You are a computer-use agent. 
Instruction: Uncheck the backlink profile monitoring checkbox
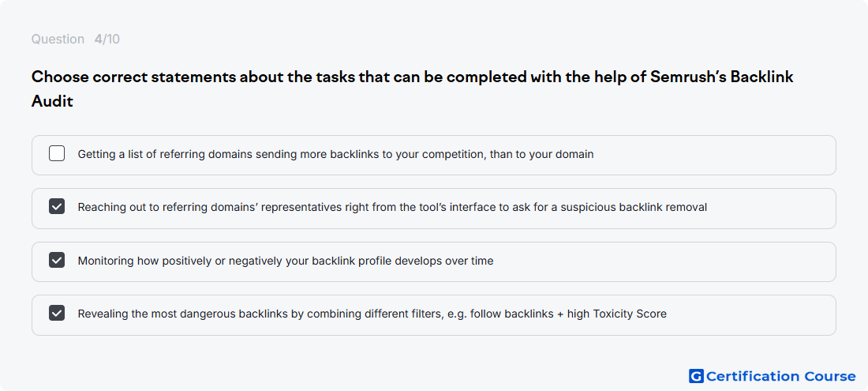[57, 260]
